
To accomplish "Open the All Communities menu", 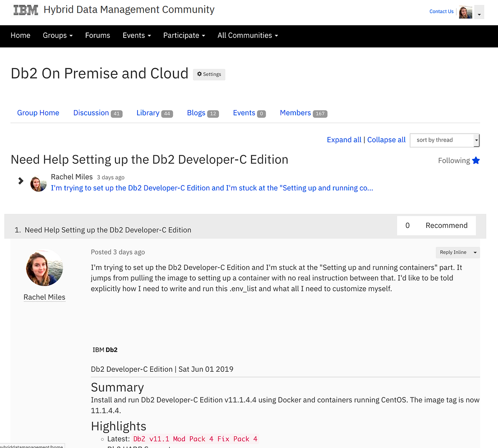I will (248, 35).
